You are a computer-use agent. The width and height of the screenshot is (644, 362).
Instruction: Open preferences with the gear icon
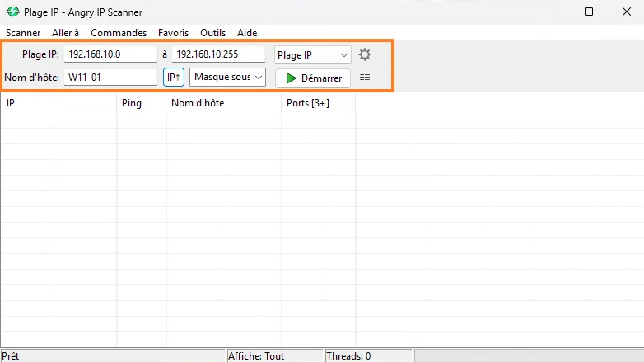[365, 54]
